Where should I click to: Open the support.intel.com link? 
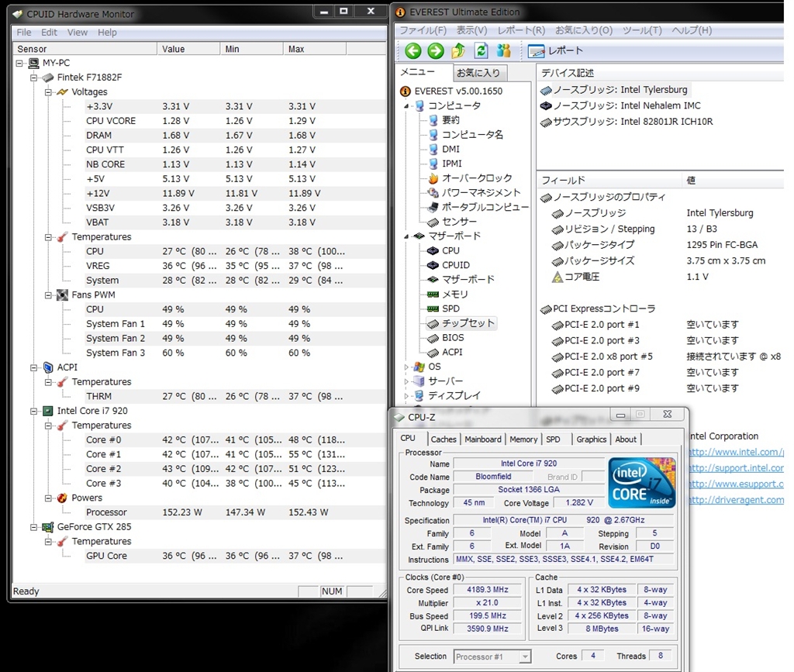tap(735, 468)
